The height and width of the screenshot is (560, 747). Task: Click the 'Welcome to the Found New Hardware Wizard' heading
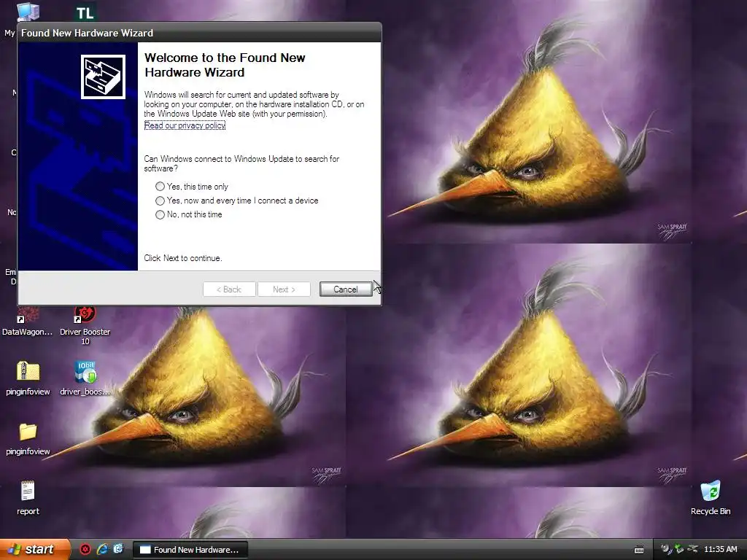pos(225,65)
